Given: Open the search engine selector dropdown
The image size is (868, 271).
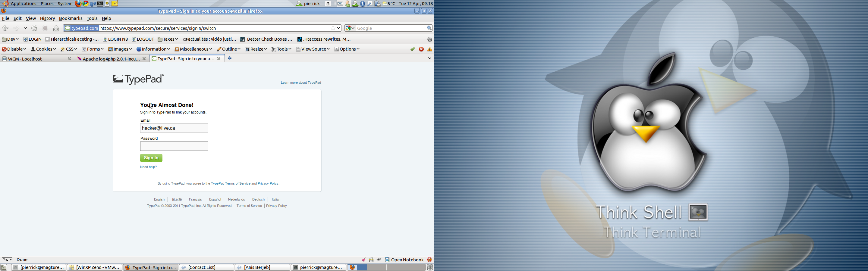Looking at the screenshot, I should click(x=350, y=28).
